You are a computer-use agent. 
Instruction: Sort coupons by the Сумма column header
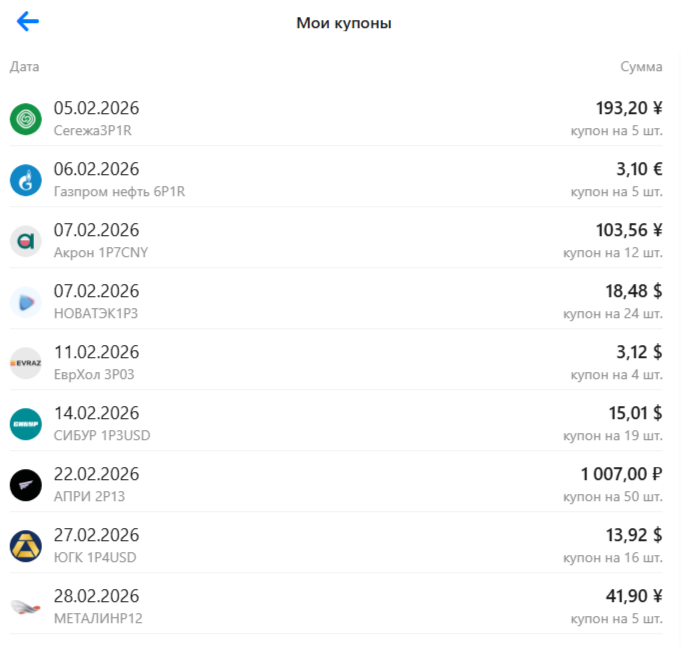click(x=641, y=67)
